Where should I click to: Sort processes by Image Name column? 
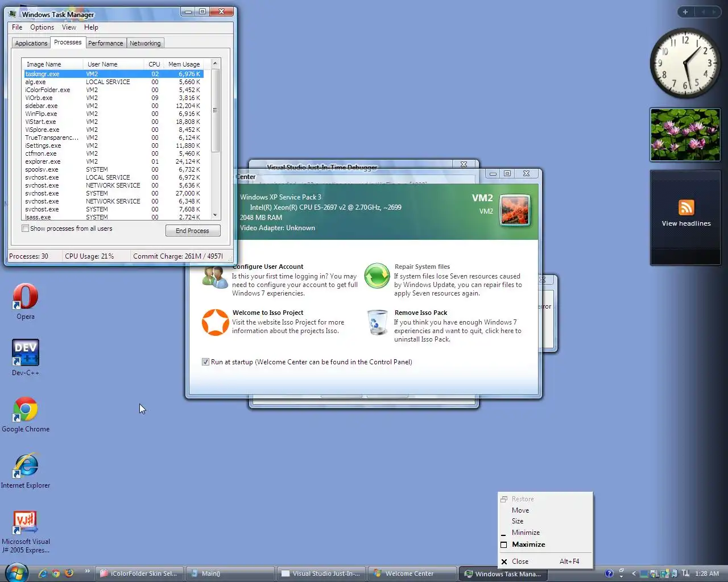click(x=52, y=64)
